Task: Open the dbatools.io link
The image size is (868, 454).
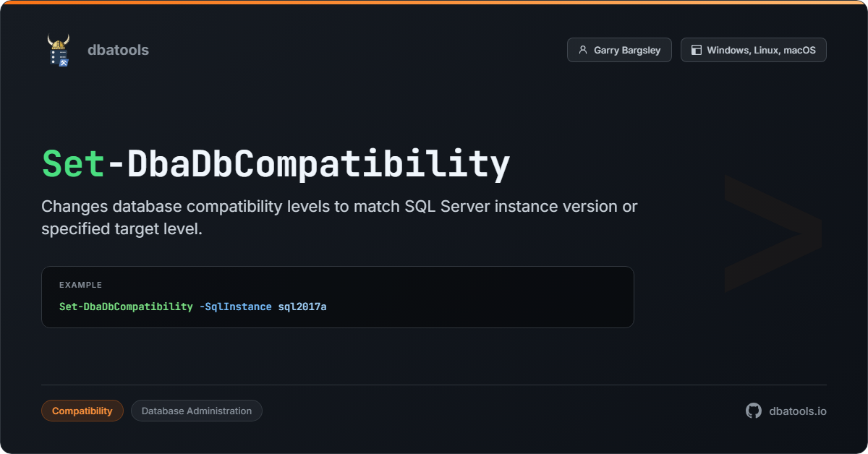Action: pyautogui.click(x=797, y=411)
